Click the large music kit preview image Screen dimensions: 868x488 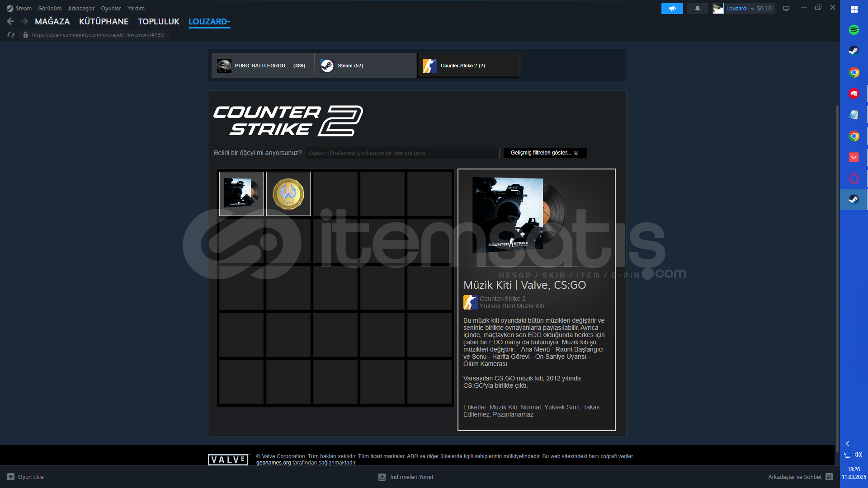(x=519, y=216)
